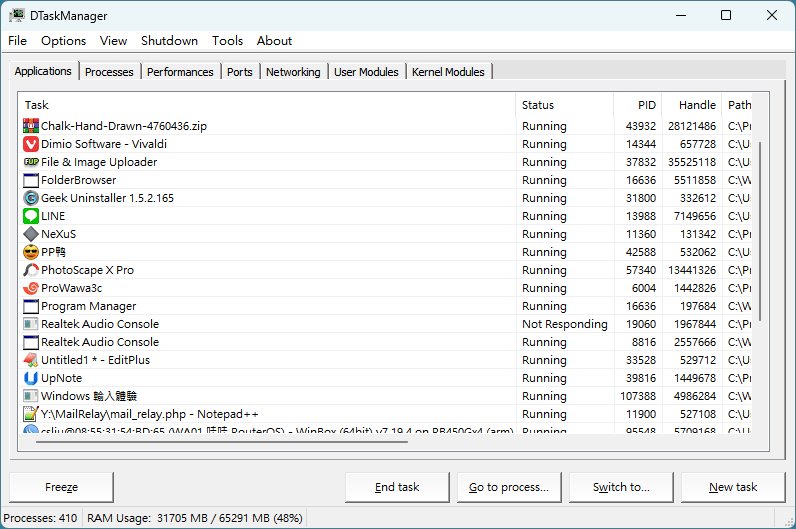Open the Options menu
Image resolution: width=796 pixels, height=529 pixels.
63,41
